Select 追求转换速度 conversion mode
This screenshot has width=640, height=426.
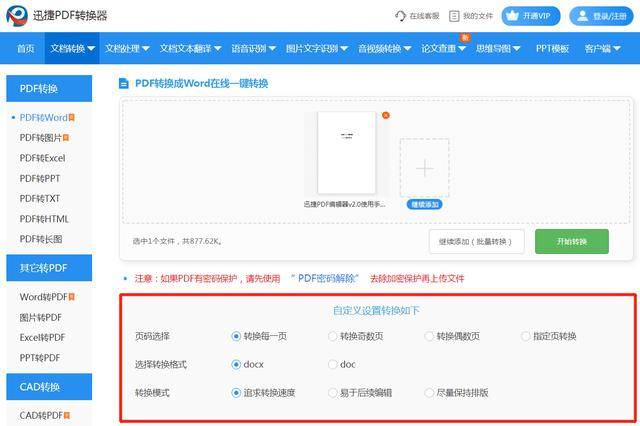(236, 393)
